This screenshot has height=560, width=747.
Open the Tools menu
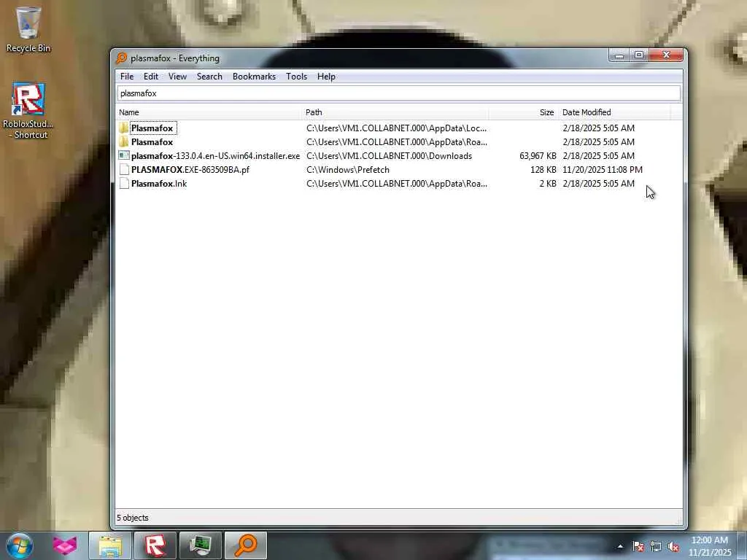coord(296,76)
